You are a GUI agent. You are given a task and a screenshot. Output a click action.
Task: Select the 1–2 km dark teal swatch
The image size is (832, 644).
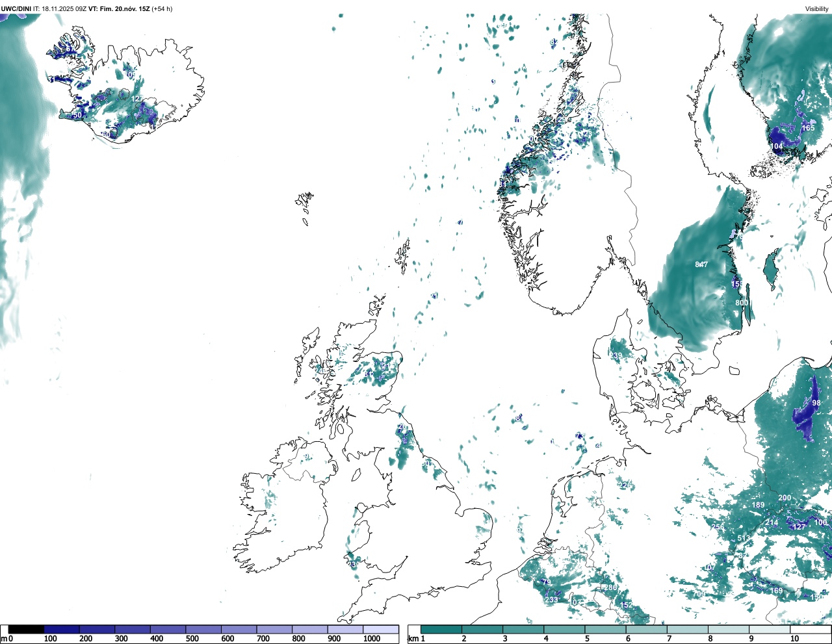click(441, 630)
